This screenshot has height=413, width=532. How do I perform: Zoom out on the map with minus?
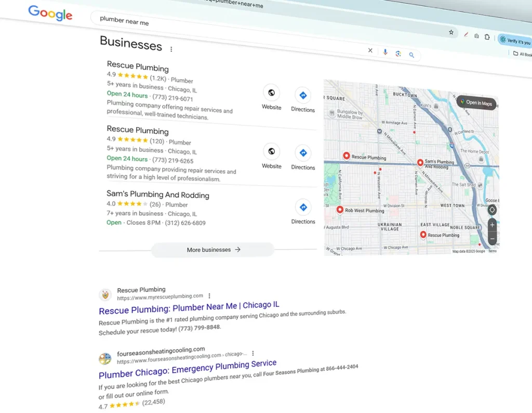click(x=493, y=238)
